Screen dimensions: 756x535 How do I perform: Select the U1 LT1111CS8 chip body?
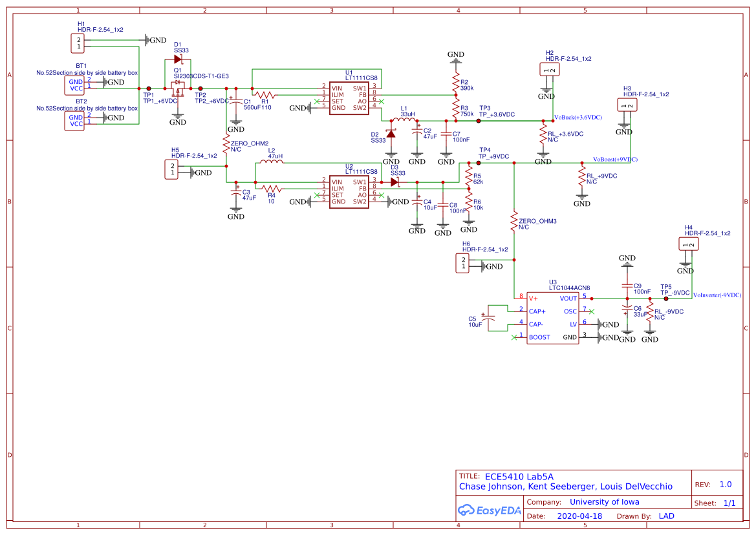[x=349, y=98]
